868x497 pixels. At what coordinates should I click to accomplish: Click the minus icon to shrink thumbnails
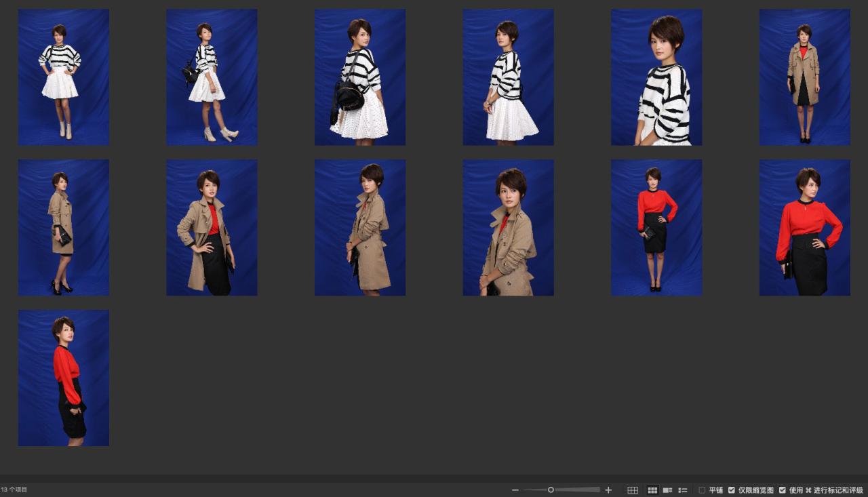pyautogui.click(x=515, y=490)
